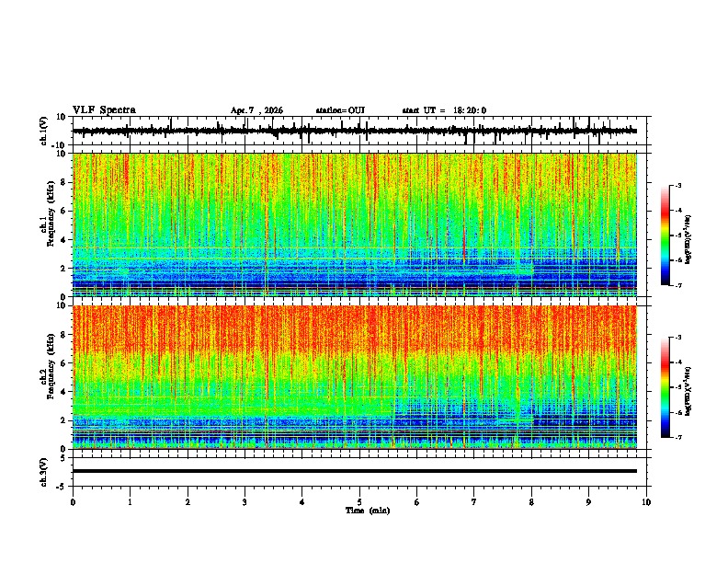Select the "start UT = 18:20:0" text
Screen dimensions: 728x563
click(444, 110)
